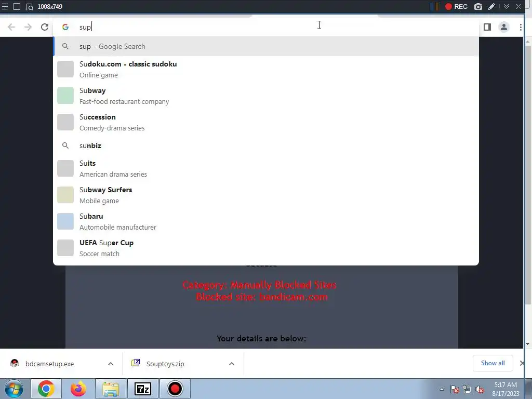Screen dimensions: 532x399
Task: Click the magnifier icon beside sunbiz
Action: 65,145
